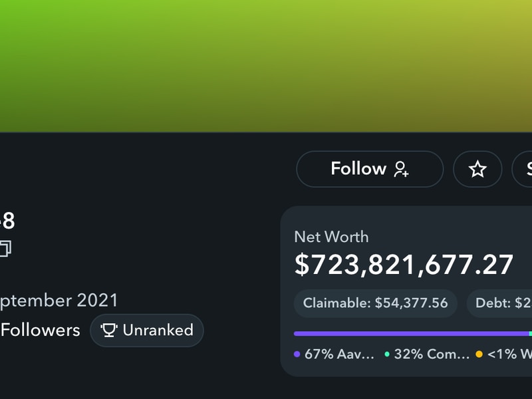Click the partially visible button beside star
The height and width of the screenshot is (399, 532).
(x=522, y=169)
